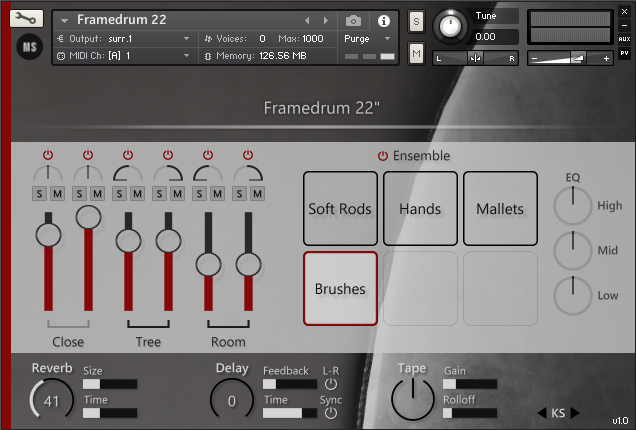This screenshot has width=636, height=430.
Task: Go to next instrument arrow
Action: pos(325,20)
